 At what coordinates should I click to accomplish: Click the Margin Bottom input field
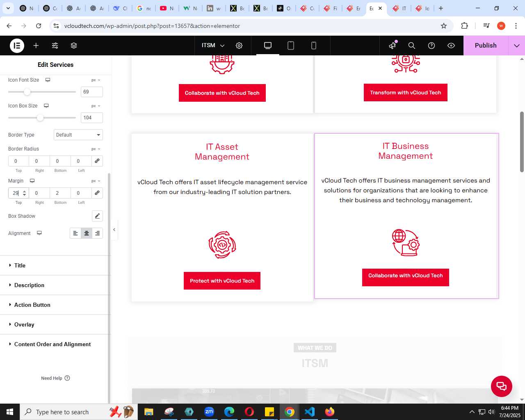tap(60, 193)
